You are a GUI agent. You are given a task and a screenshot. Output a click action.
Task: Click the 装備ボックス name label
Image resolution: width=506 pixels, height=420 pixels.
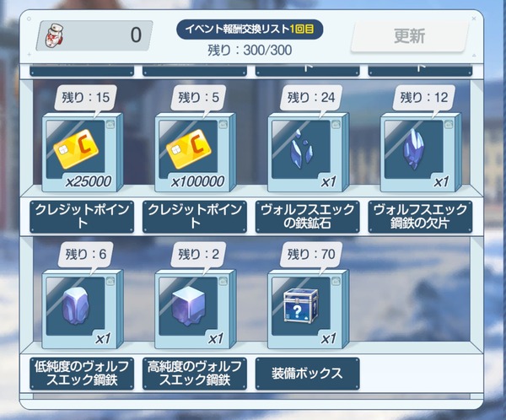tap(307, 374)
